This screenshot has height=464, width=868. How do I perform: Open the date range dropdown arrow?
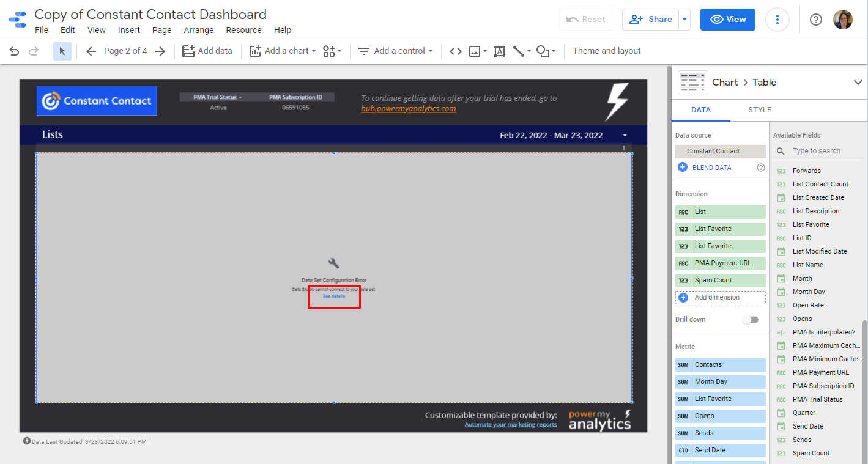(625, 136)
